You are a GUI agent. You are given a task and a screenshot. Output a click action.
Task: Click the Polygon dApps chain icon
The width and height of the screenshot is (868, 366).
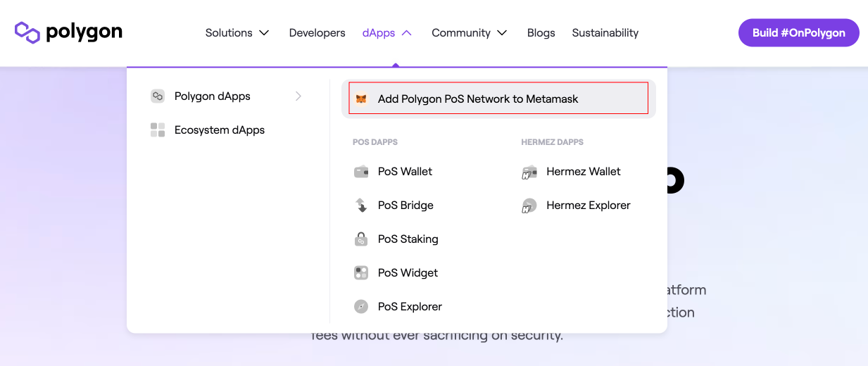158,96
